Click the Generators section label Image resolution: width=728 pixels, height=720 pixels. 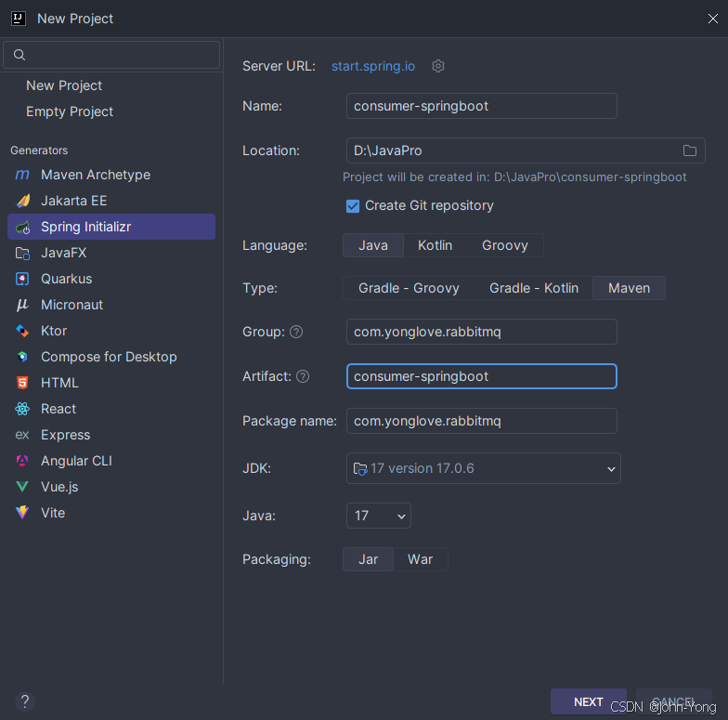(39, 151)
